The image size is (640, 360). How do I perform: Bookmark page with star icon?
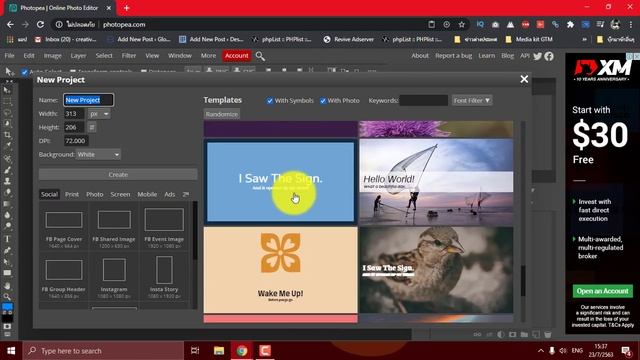tap(462, 24)
